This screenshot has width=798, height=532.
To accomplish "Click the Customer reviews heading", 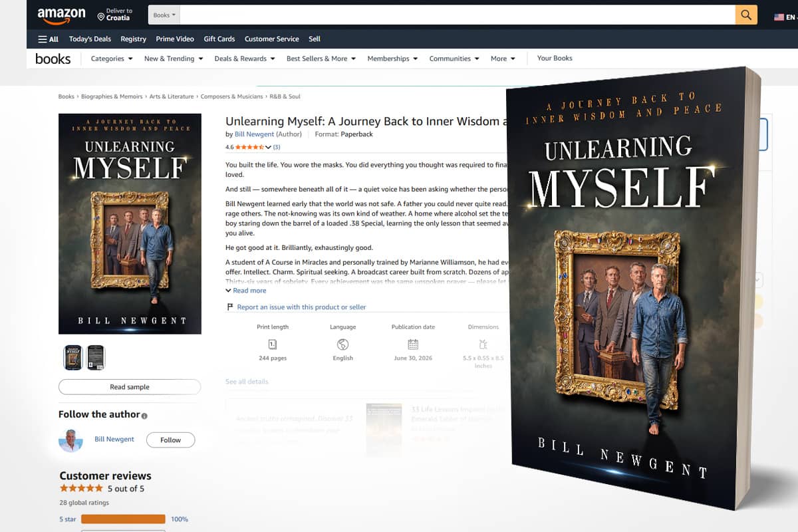I will pos(105,475).
